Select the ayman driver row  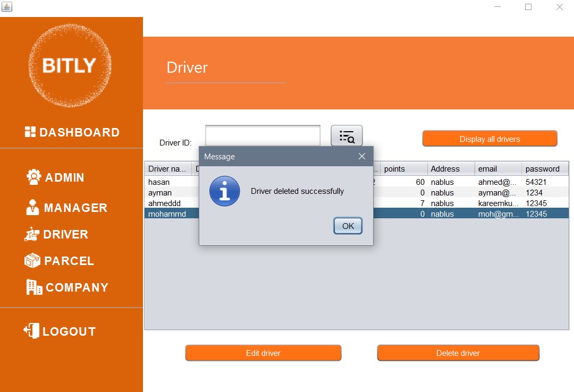coord(357,192)
